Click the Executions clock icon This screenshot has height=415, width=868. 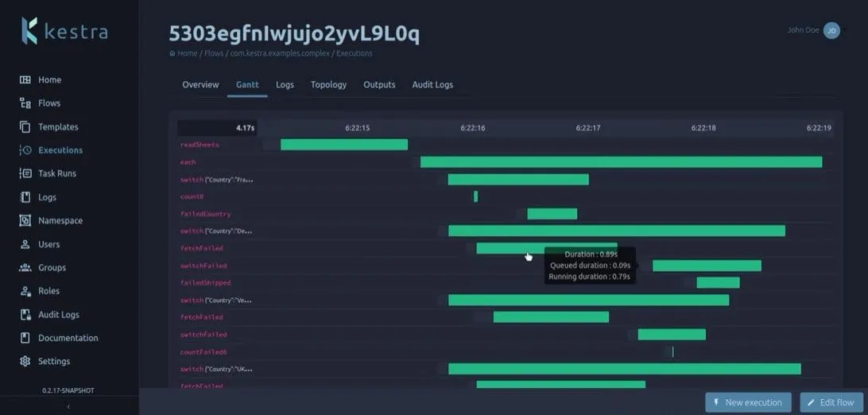(x=25, y=150)
